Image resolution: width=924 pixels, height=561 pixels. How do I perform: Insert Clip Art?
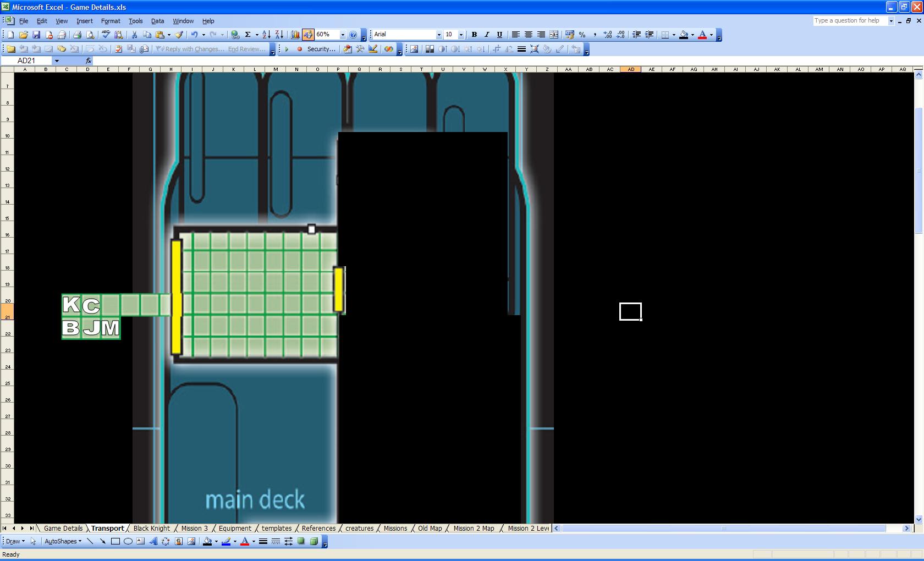pyautogui.click(x=179, y=541)
